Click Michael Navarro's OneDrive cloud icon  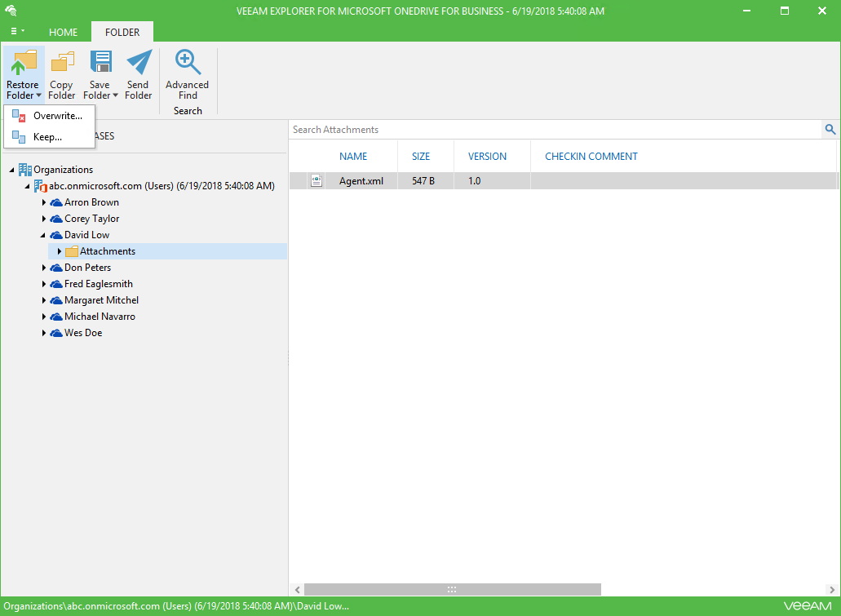click(x=56, y=317)
